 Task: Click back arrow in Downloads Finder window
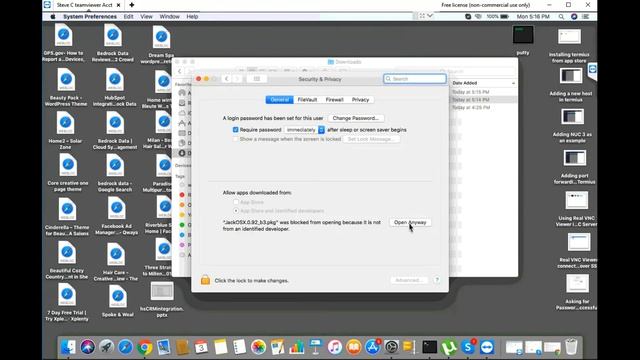(x=180, y=71)
